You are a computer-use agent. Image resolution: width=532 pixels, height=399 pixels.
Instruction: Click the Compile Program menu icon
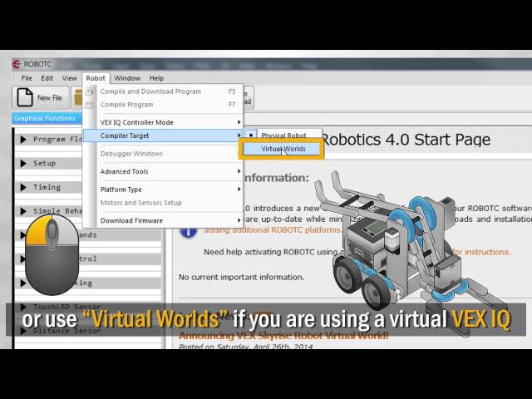pos(90,105)
